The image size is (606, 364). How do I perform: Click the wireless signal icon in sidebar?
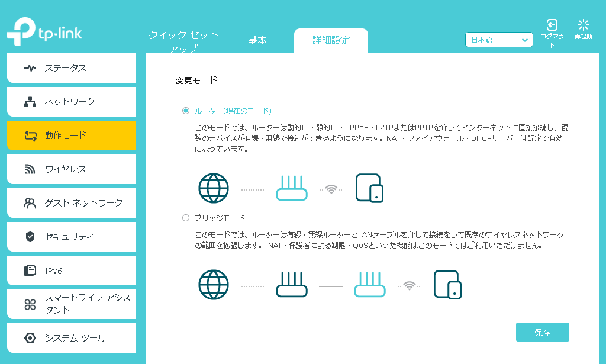coord(30,169)
